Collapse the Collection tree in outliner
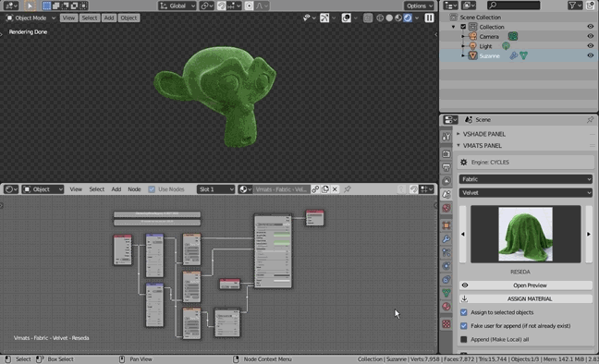The width and height of the screenshot is (599, 364). pos(454,27)
